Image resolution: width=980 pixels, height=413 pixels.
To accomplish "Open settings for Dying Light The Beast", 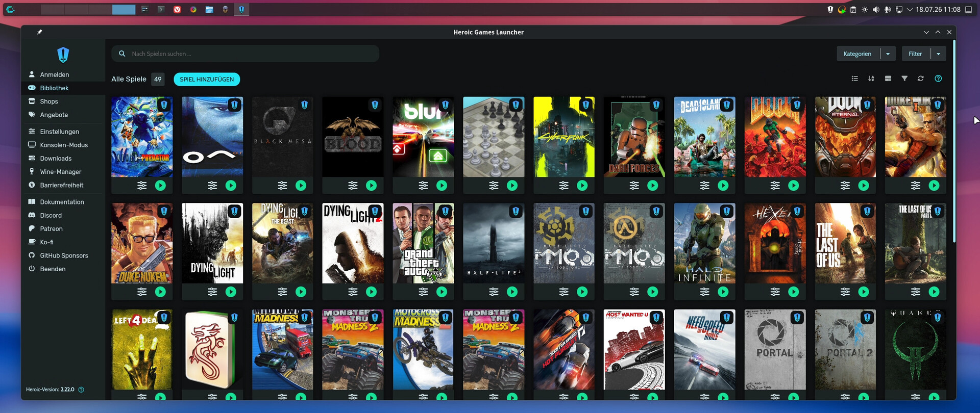I will coord(282,292).
